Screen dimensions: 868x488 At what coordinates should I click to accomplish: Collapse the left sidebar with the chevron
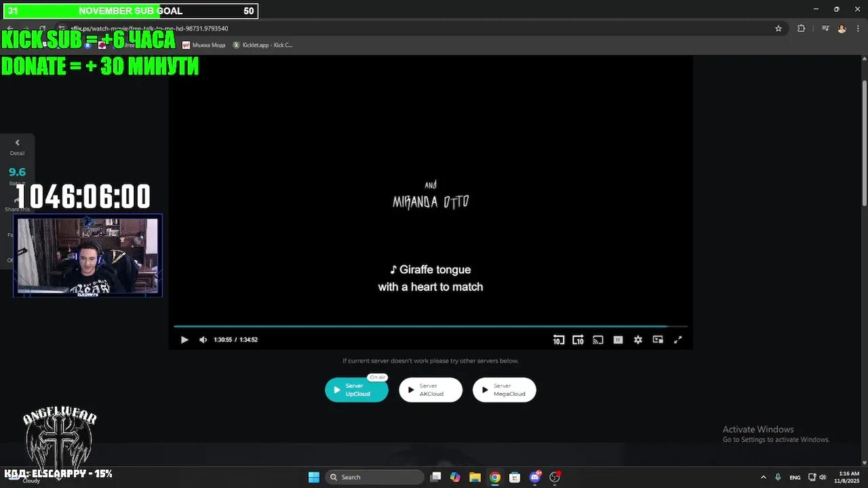click(17, 142)
